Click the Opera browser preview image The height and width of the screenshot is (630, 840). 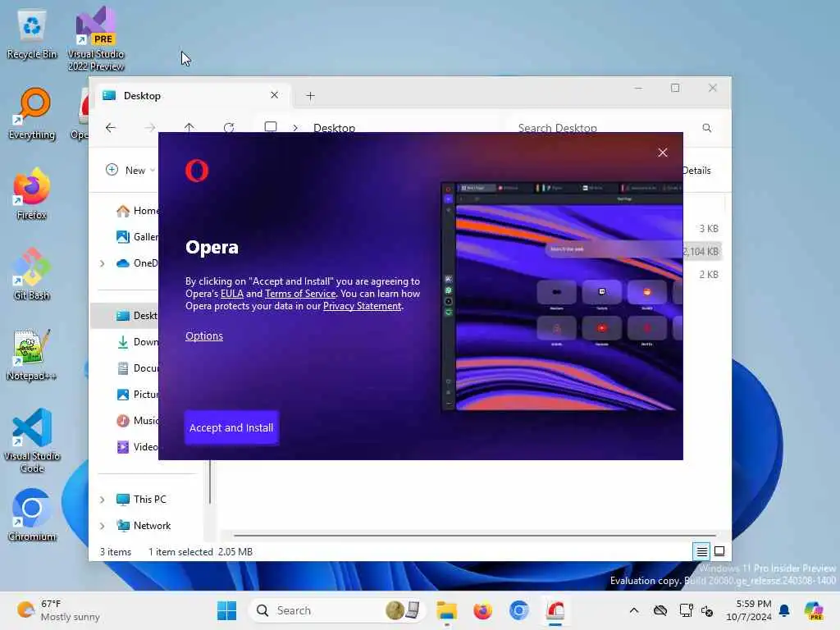click(x=561, y=297)
